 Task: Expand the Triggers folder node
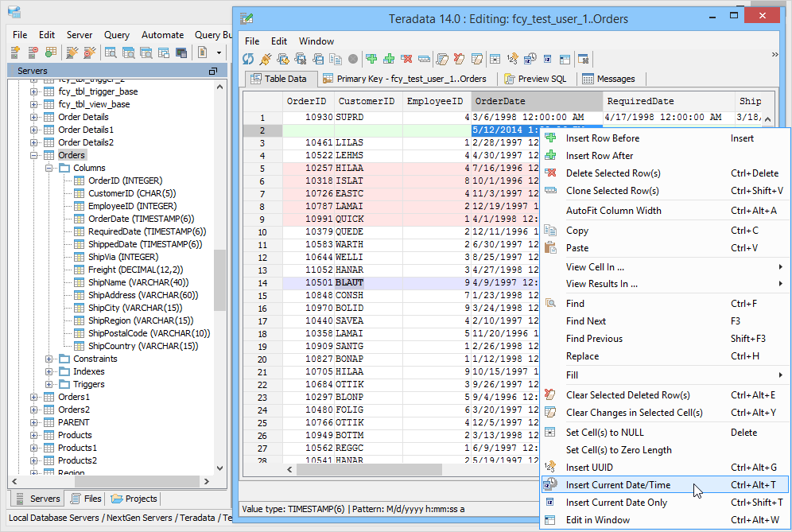pyautogui.click(x=49, y=384)
